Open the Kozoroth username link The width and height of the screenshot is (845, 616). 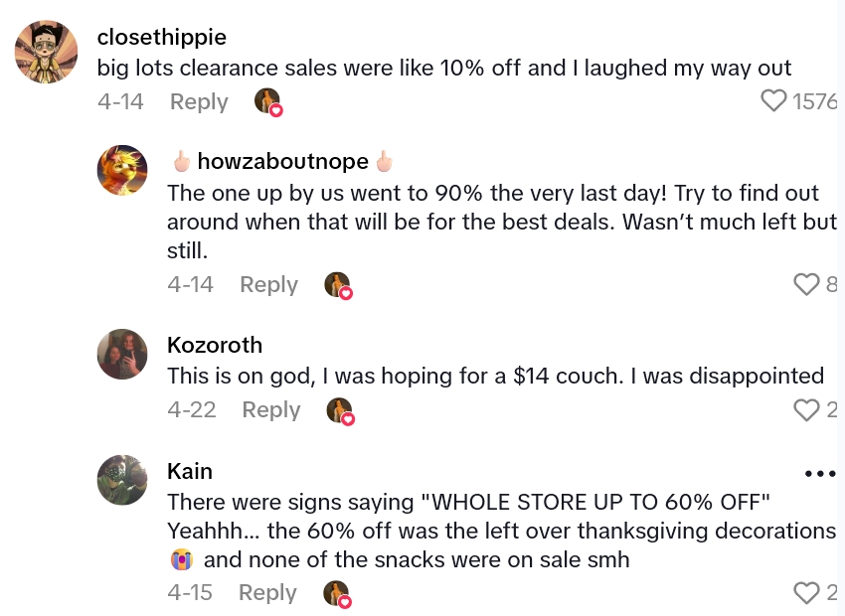[x=215, y=345]
